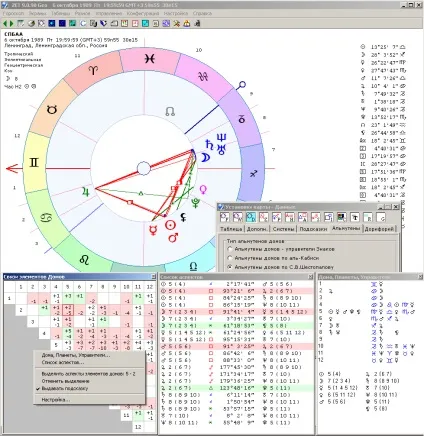This screenshot has height=436, width=424.
Task: Close the house elements links panel
Action: coord(154,276)
